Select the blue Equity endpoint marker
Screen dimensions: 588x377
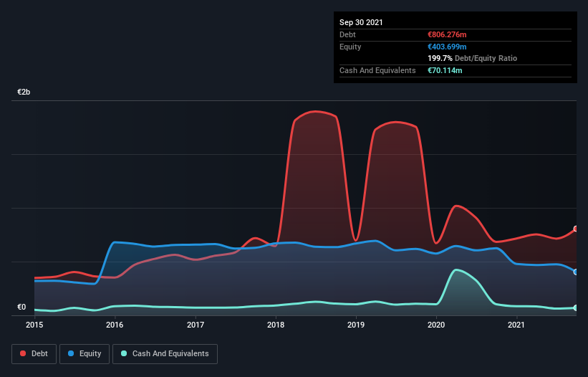(576, 272)
